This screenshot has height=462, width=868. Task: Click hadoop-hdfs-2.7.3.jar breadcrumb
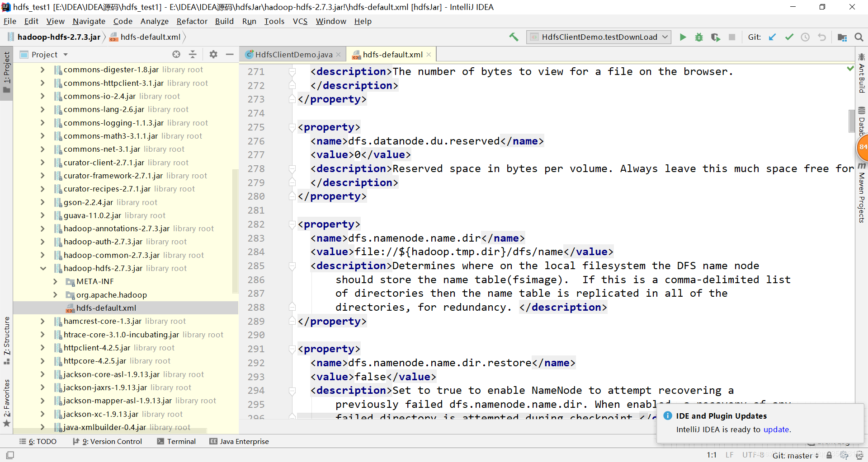(x=54, y=37)
